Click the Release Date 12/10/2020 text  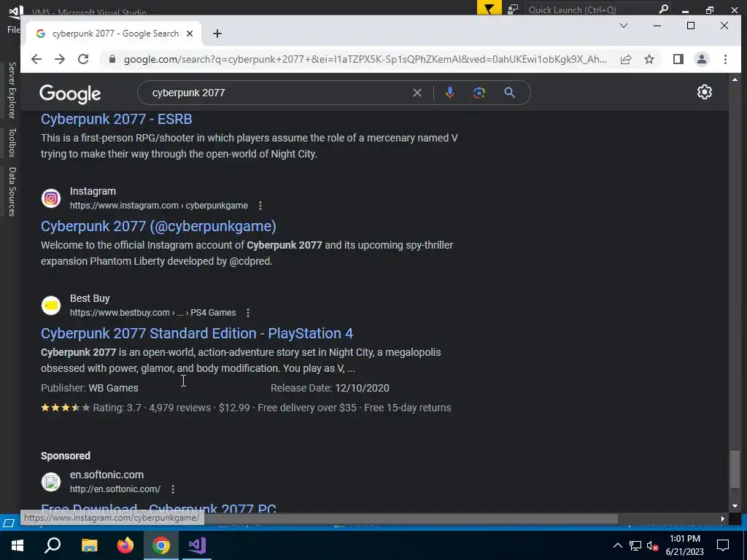tap(330, 388)
